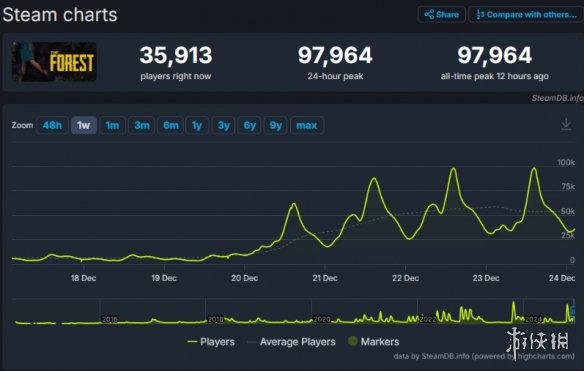Screen dimensions: 584x371
Task: Click compare icon beside Compare with others
Action: pyautogui.click(x=480, y=15)
